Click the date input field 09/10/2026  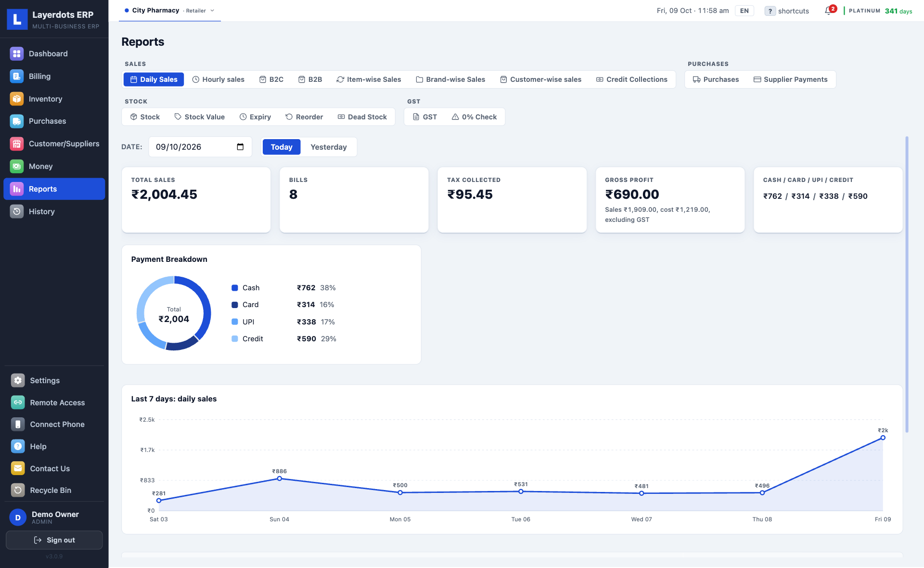200,147
